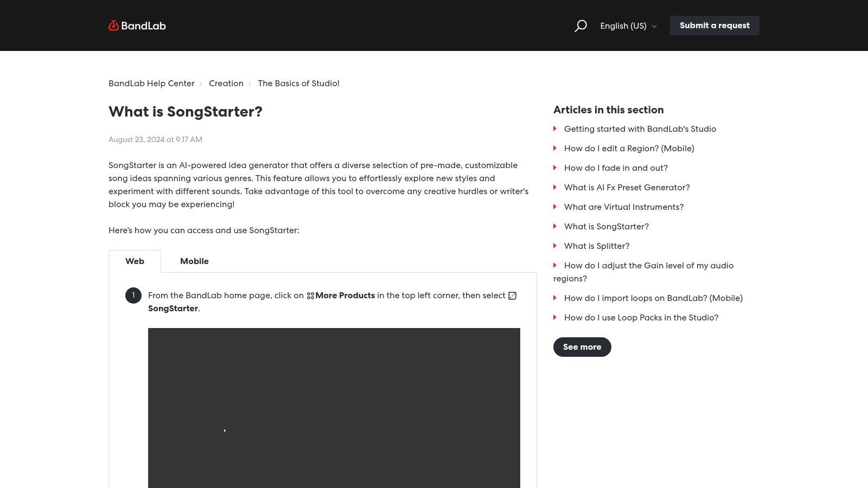This screenshot has width=868, height=488.
Task: Open How do I use Loop Packs in the Studio?
Action: point(641,317)
